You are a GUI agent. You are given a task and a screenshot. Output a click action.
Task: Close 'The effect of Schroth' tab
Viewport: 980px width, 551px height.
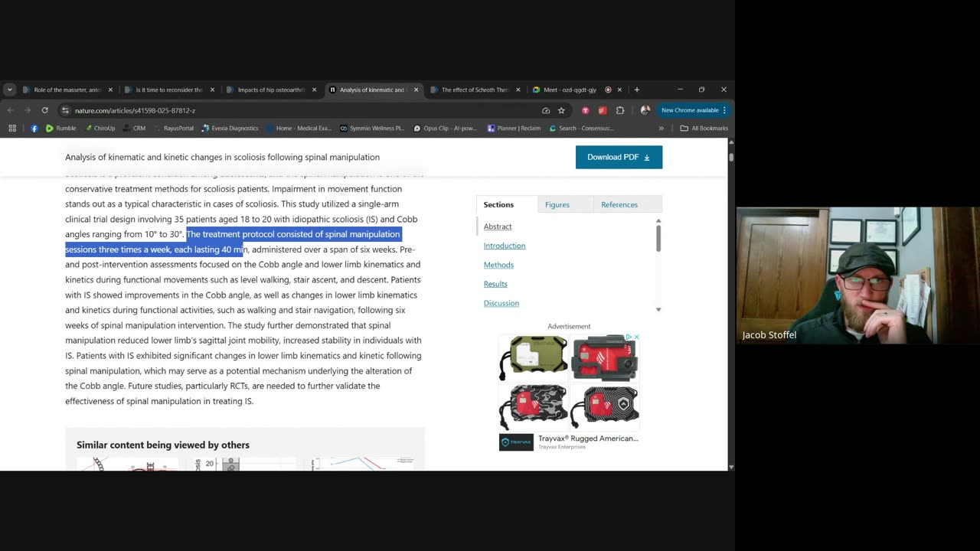click(x=518, y=90)
